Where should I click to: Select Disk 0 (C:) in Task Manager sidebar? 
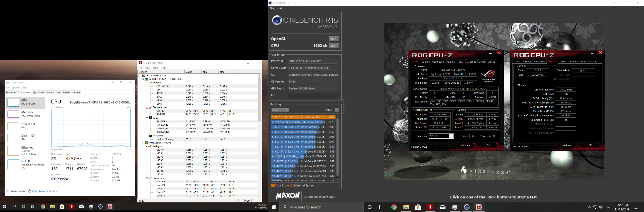point(25,126)
